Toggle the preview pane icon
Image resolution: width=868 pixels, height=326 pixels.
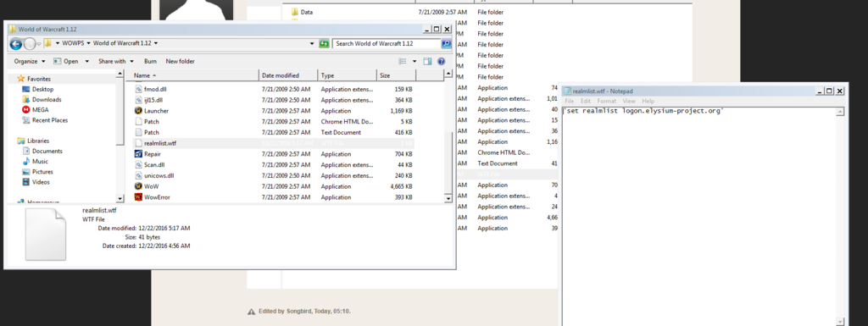point(427,61)
